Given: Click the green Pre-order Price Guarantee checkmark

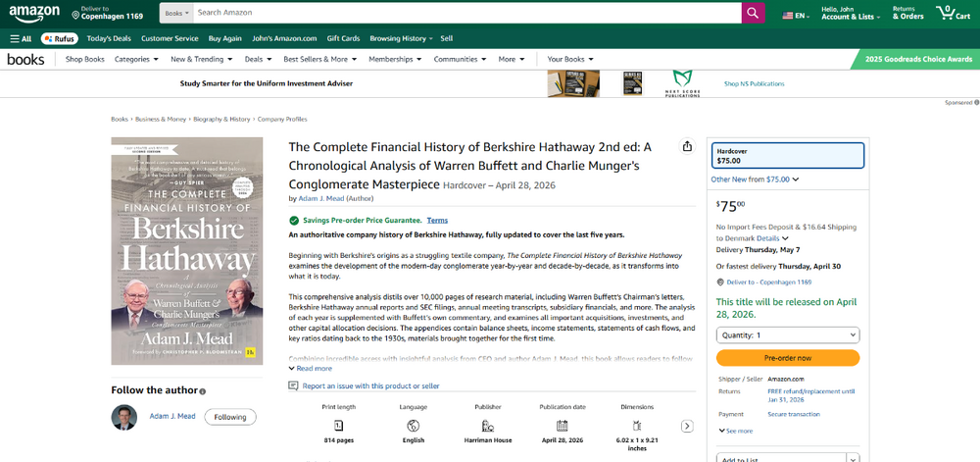Looking at the screenshot, I should click(294, 221).
